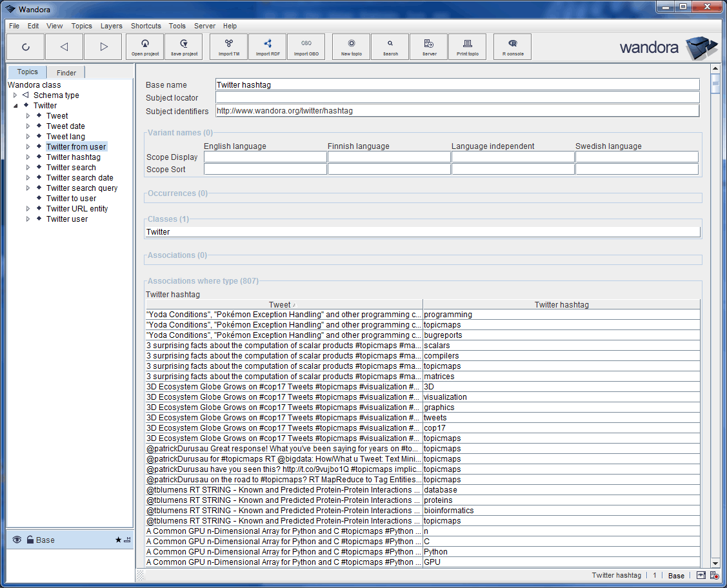Expand the Schema type node

15,95
